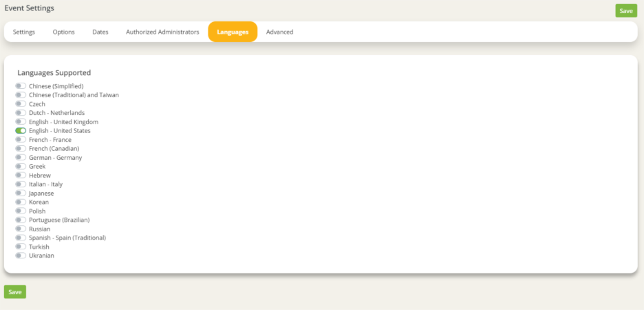Turn on French - France toggle
The width and height of the screenshot is (644, 310).
coord(21,140)
